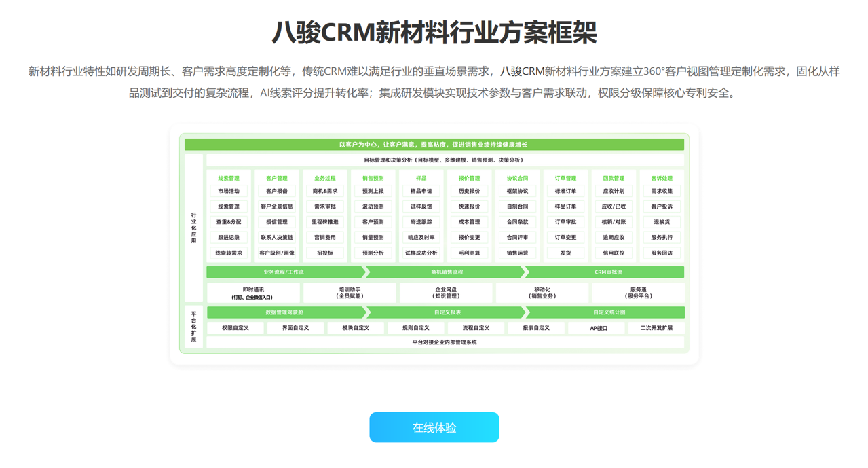The height and width of the screenshot is (468, 868).
Task: Select the 里程碑推进 box
Action: pos(325,222)
